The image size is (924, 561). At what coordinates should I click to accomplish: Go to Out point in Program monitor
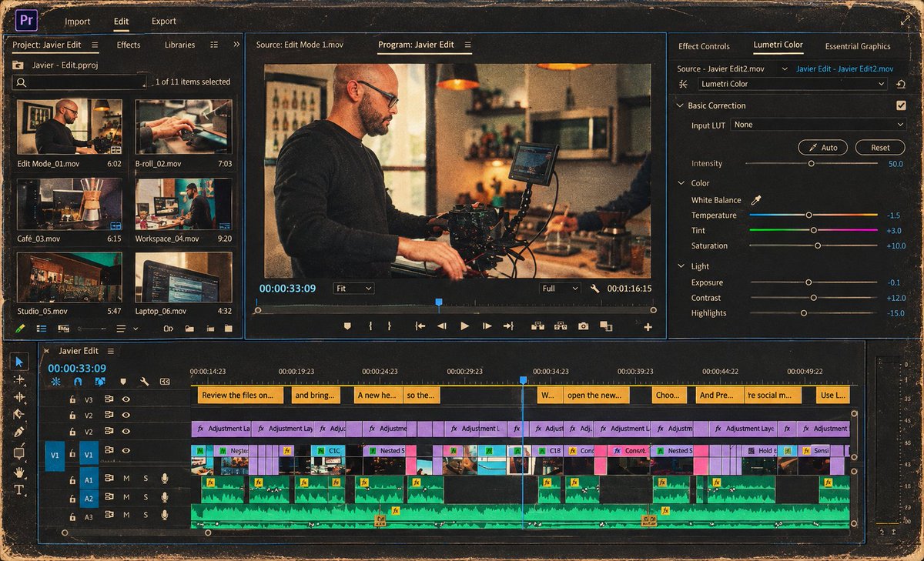click(508, 326)
